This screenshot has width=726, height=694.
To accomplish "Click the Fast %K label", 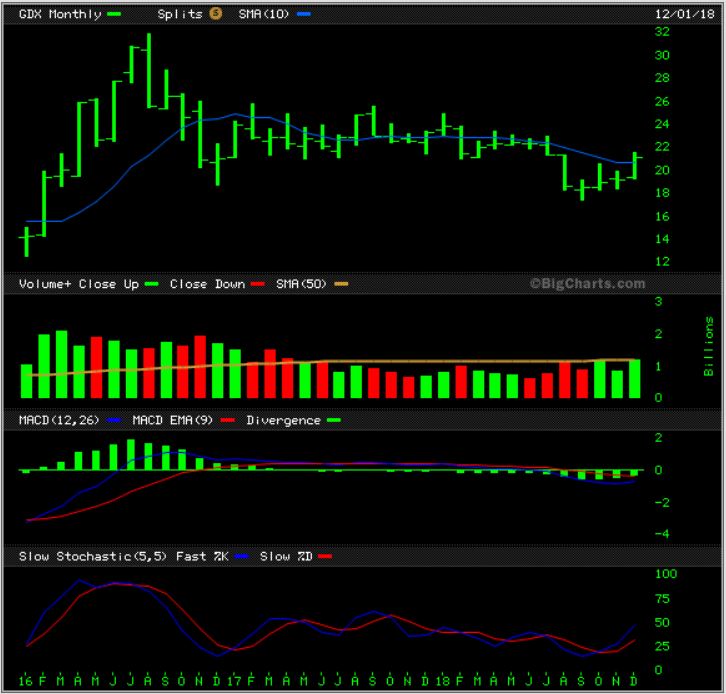I will pyautogui.click(x=202, y=556).
